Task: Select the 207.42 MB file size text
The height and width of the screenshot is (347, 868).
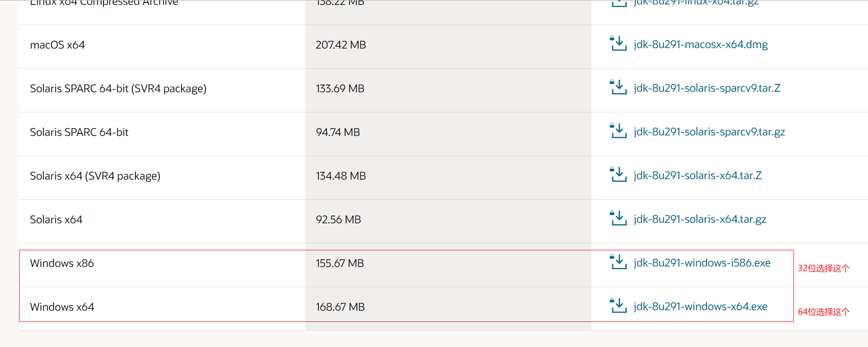Action: coord(341,45)
